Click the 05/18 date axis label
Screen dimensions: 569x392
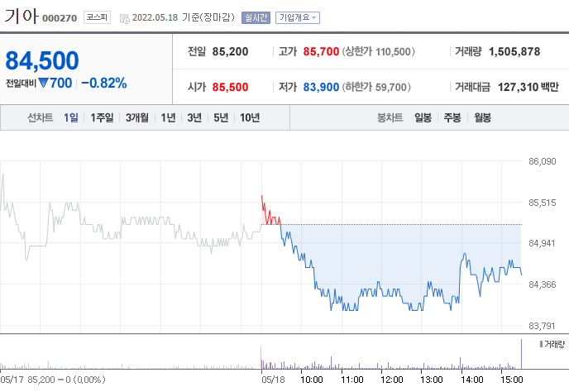point(273,380)
